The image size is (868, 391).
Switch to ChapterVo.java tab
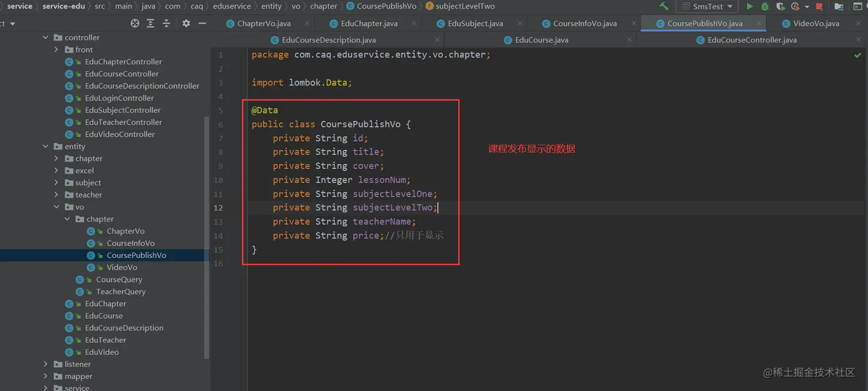pyautogui.click(x=263, y=24)
